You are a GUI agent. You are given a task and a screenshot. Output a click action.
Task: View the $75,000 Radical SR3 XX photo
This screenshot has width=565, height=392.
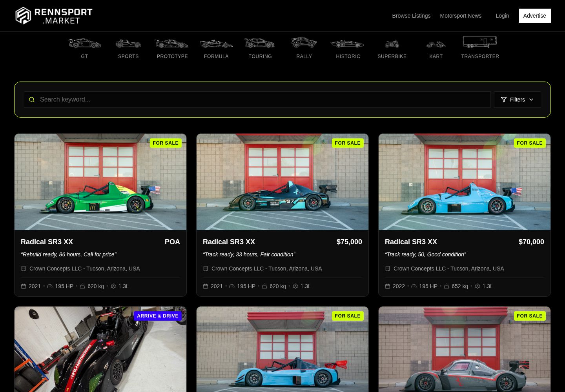click(282, 182)
